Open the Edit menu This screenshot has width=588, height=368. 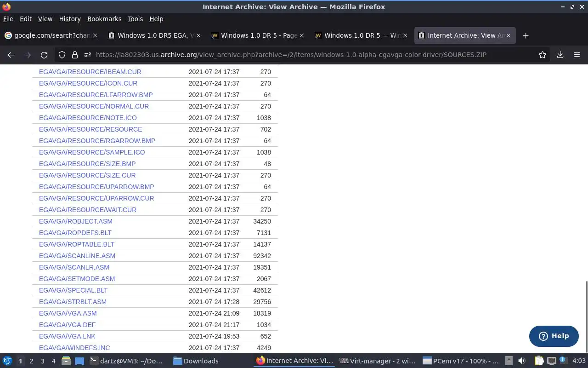tap(26, 19)
